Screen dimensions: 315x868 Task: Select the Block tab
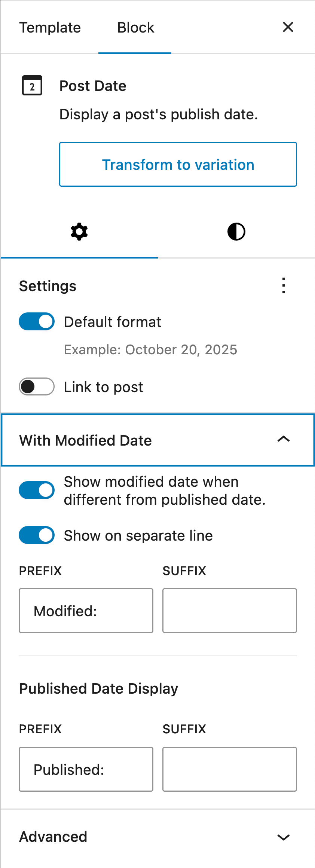[x=135, y=27]
